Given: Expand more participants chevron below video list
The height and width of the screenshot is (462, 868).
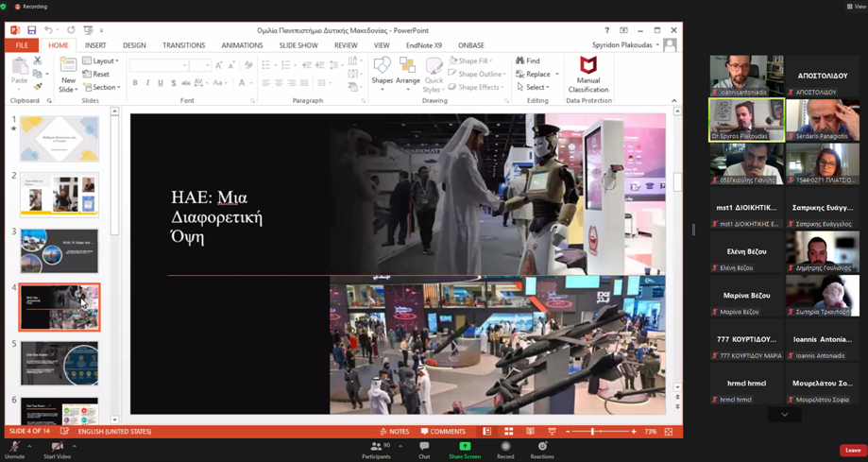Looking at the screenshot, I should click(x=784, y=415).
